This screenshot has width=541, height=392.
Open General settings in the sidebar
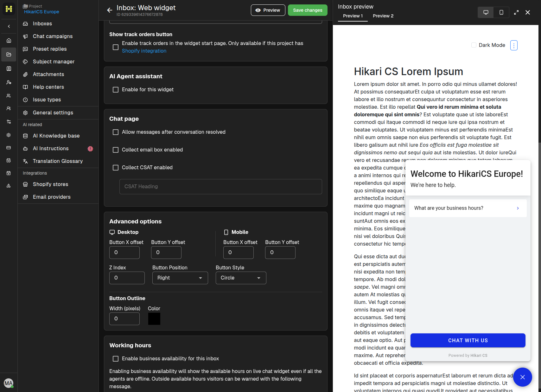click(58, 113)
